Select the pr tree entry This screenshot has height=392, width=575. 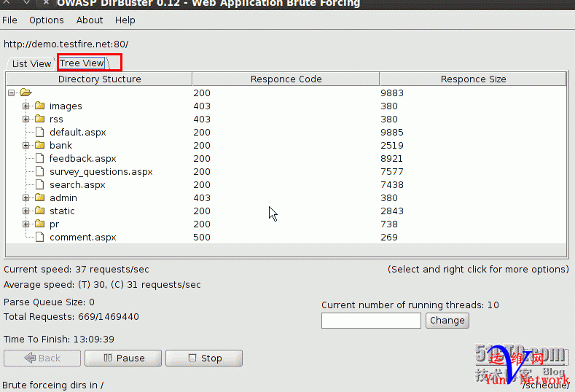click(x=54, y=224)
